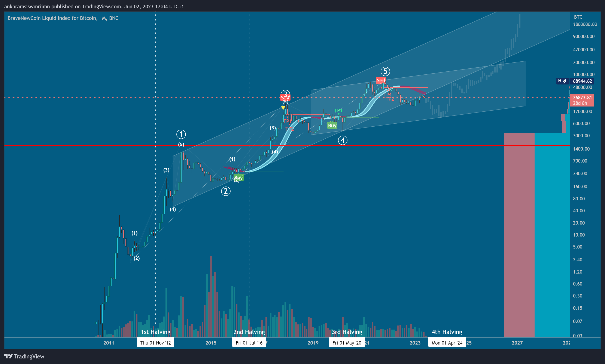
Task: Click the 0.60 price axis label
Action: 578,284
